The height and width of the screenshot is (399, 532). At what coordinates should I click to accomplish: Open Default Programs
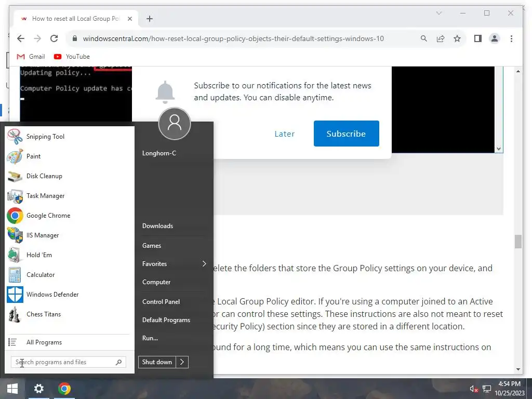tap(166, 320)
